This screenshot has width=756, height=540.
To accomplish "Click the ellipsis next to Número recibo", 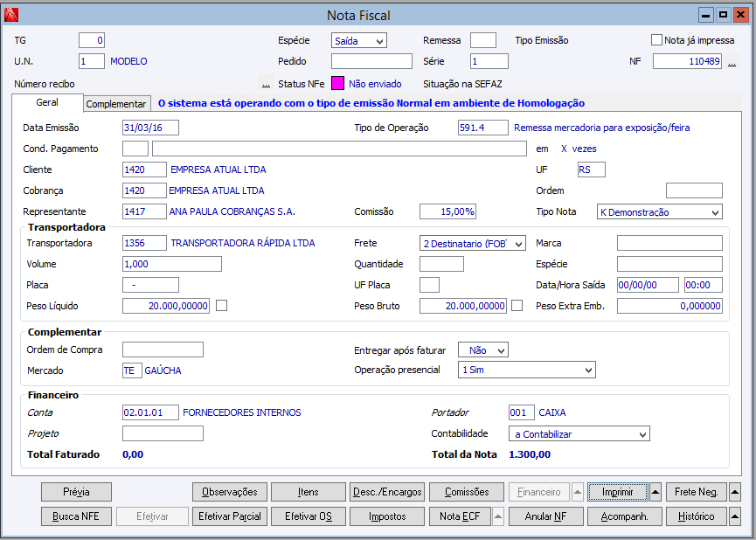I will pos(266,85).
